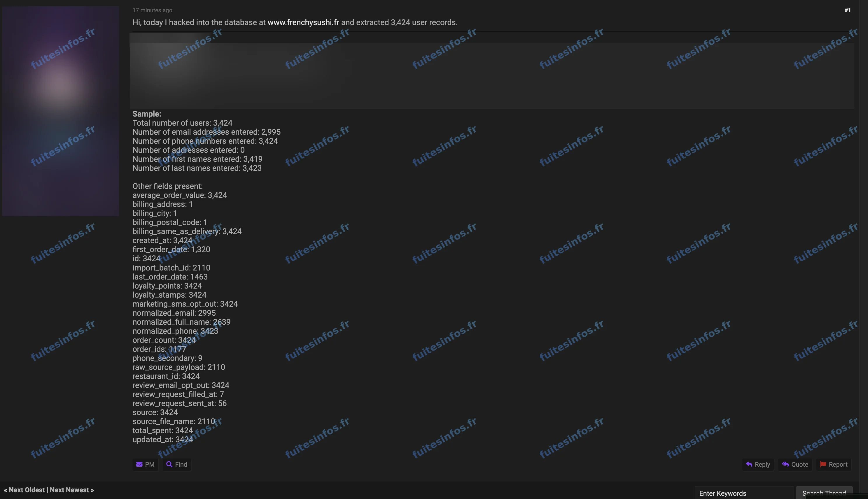
Task: Select 'marketing_sms_opt_out: 3424' line
Action: [x=185, y=304]
